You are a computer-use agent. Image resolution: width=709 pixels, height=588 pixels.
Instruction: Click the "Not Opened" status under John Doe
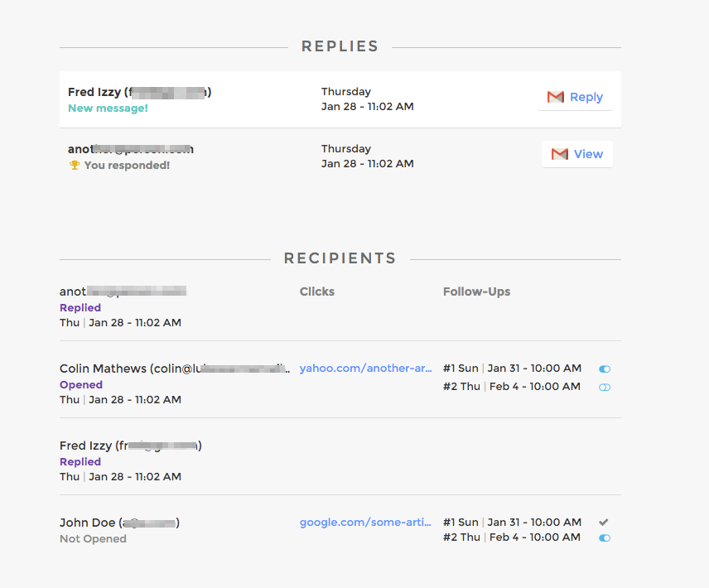93,538
